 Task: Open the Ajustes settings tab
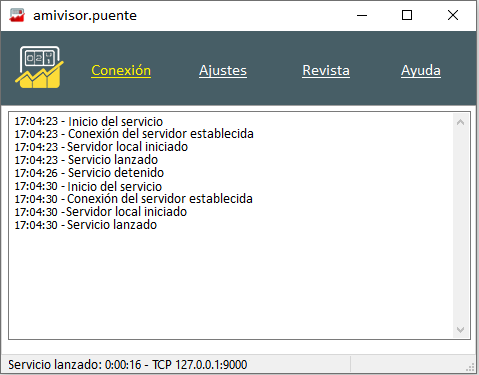coord(223,70)
